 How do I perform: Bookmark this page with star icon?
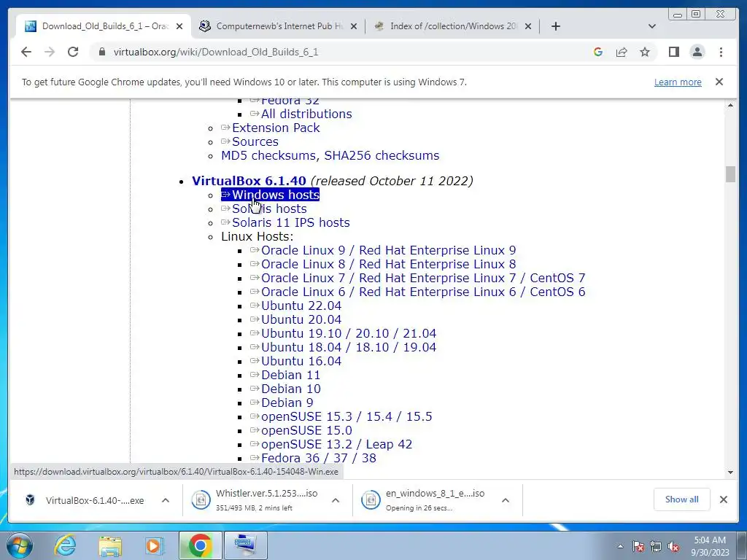pos(645,52)
